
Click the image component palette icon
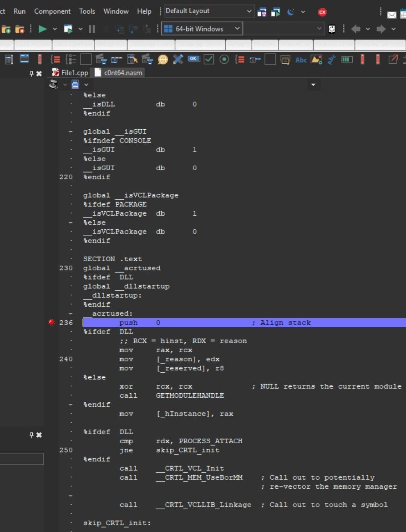point(316,60)
